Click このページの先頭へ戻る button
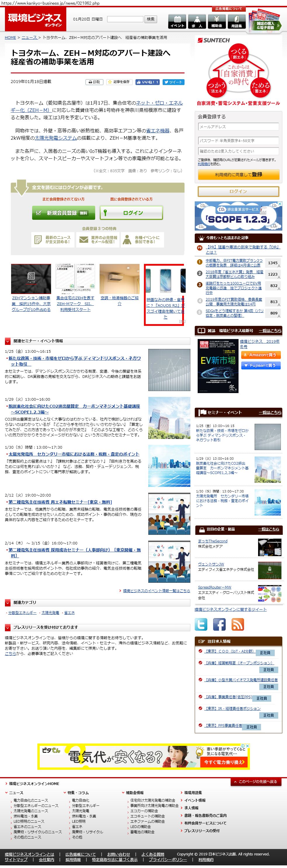 [256, 782]
